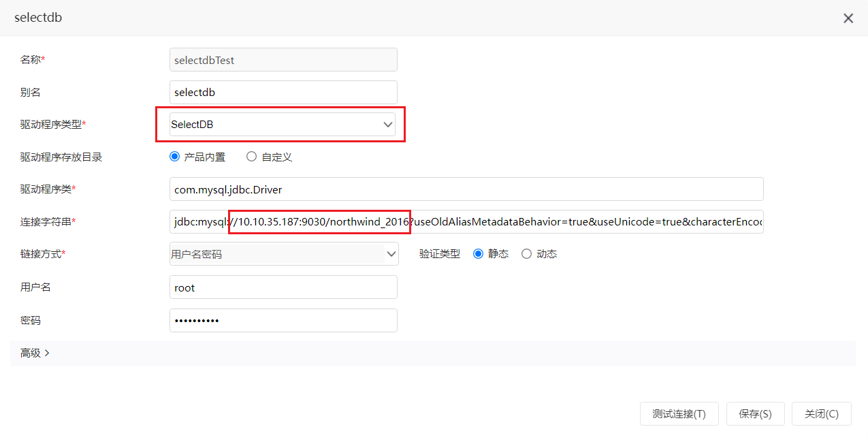Screen dimensions: 868x442
Task: Close the selectdb dialog with X icon
Action: coord(848,18)
